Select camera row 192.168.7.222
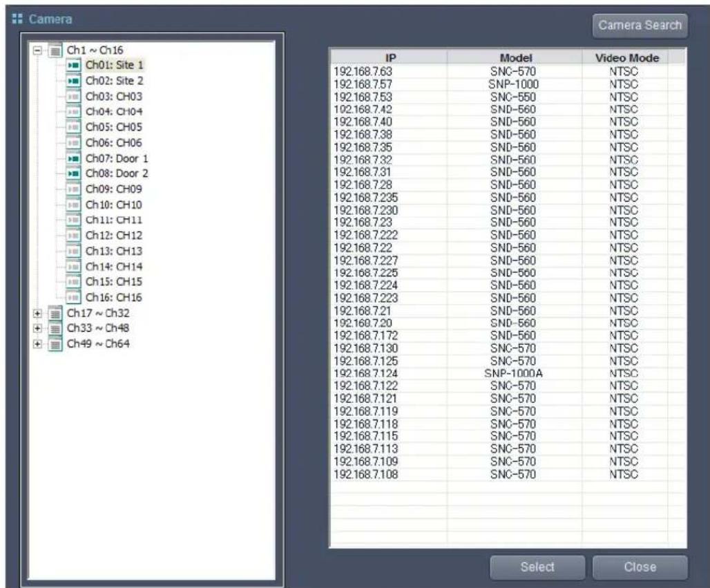710x588 pixels. tap(508, 235)
